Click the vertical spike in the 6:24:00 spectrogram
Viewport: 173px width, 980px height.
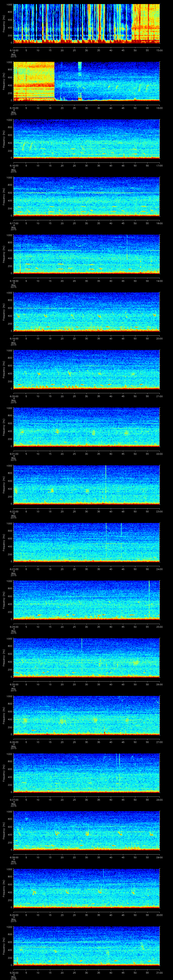(x=149, y=597)
